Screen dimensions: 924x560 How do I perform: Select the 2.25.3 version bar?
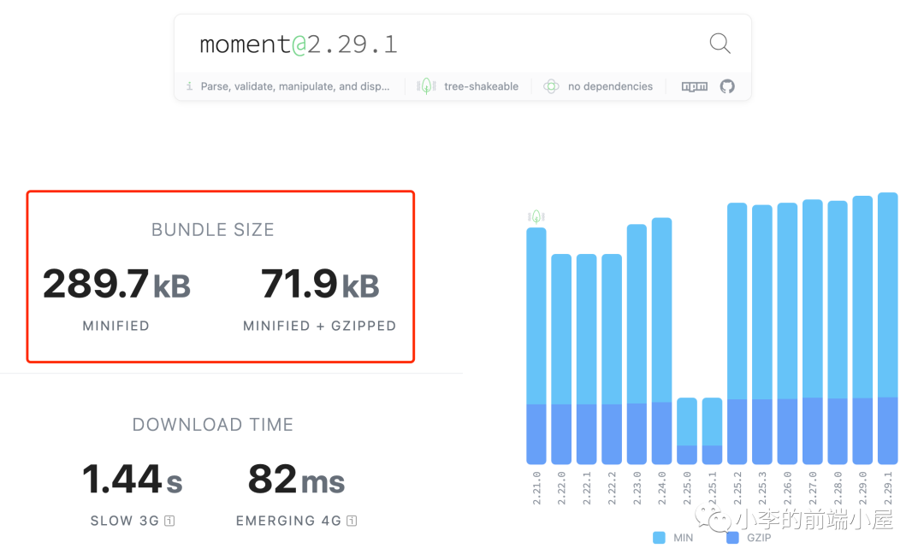pos(762,334)
